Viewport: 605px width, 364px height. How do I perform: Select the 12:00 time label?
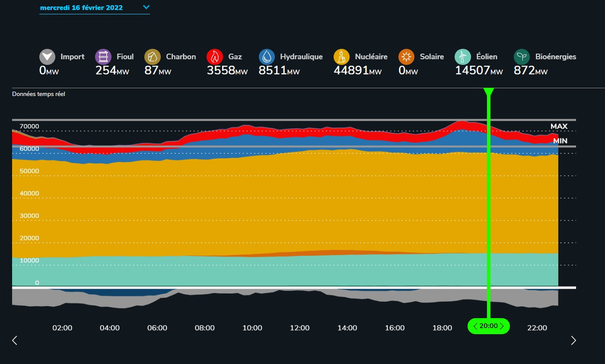pyautogui.click(x=300, y=328)
